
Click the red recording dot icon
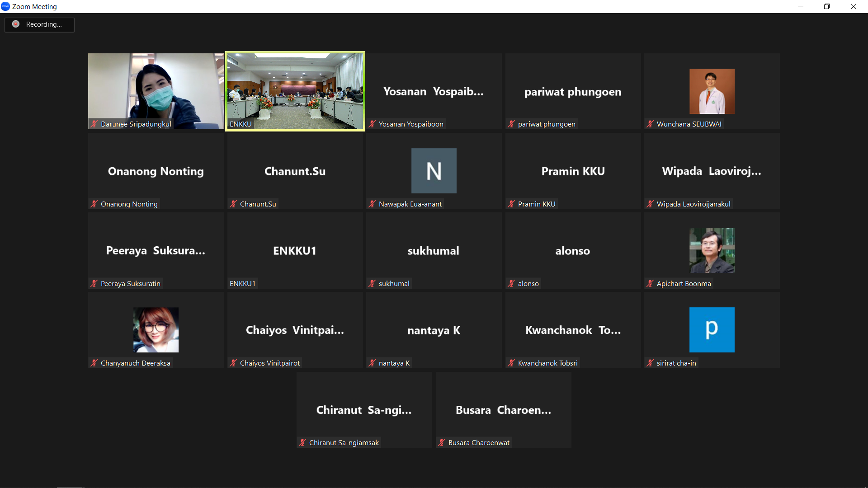coord(16,24)
